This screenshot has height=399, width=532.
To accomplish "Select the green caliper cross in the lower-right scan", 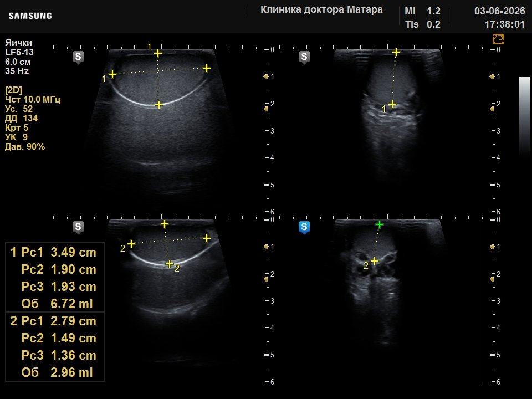I will [x=379, y=224].
